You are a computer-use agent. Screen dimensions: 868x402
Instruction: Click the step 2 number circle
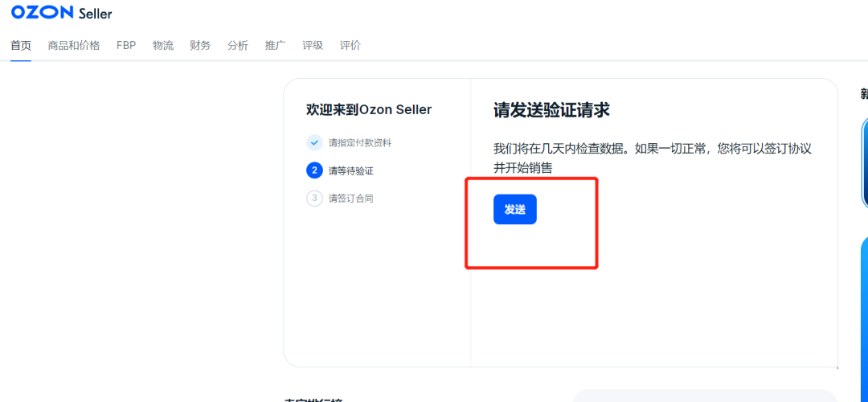[x=314, y=170]
